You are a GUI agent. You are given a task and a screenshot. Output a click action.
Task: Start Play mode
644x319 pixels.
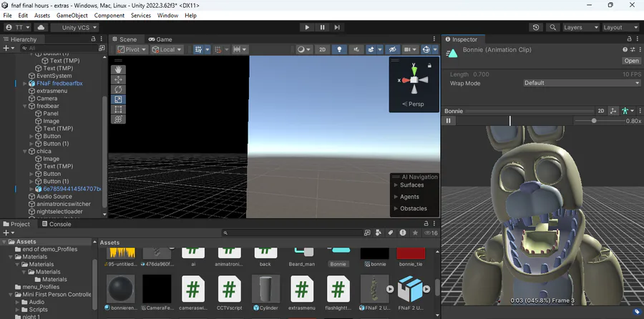click(307, 27)
